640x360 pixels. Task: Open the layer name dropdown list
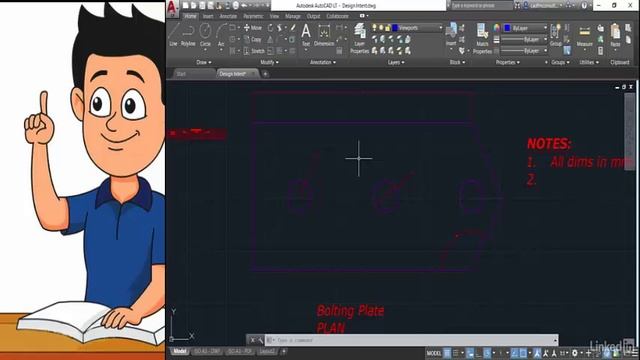point(440,28)
